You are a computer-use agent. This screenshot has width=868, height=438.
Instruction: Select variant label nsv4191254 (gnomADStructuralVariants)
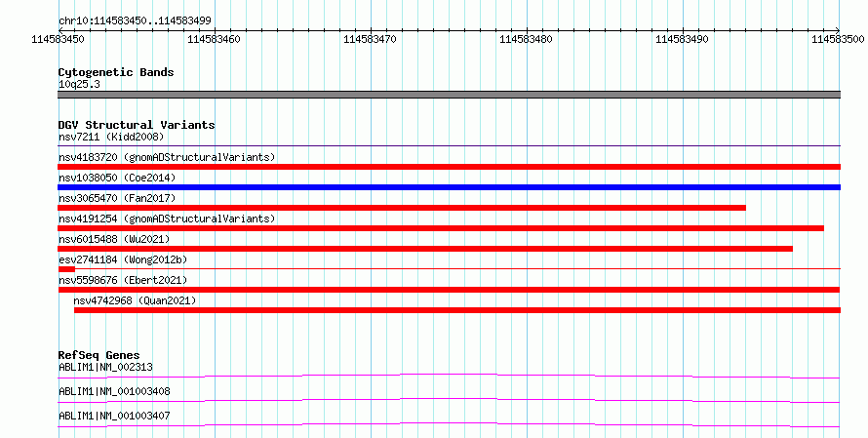point(167,219)
